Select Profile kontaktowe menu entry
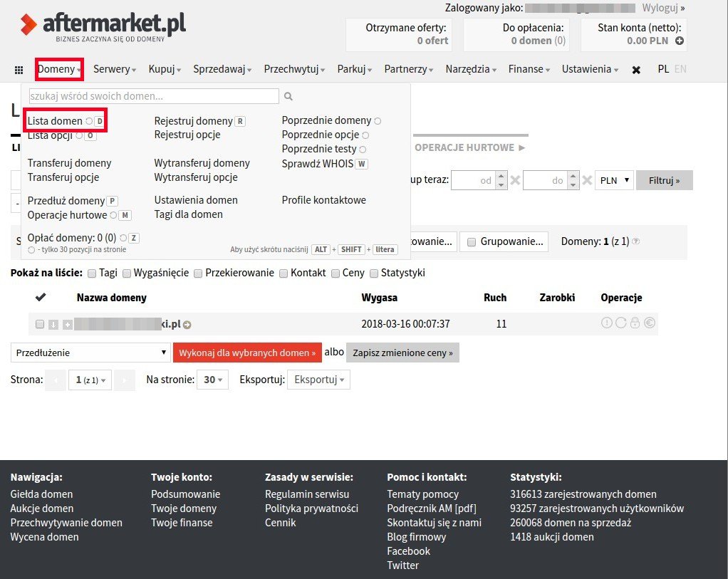Screen dimensions: 728x579 [323, 200]
